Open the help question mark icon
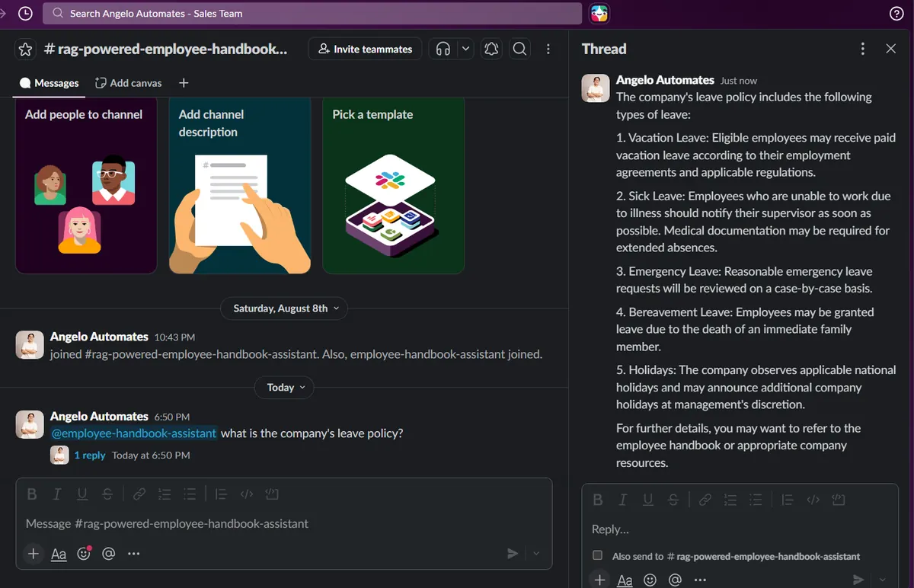The height and width of the screenshot is (588, 914). [x=897, y=13]
